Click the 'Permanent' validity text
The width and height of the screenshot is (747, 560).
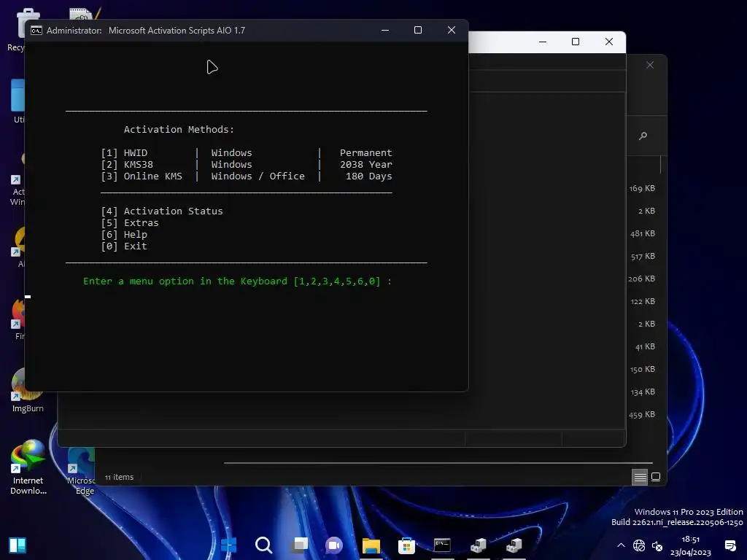click(x=366, y=153)
